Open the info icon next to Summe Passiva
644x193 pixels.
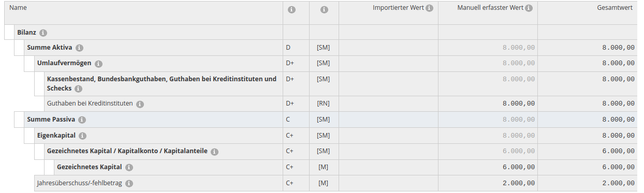click(82, 120)
